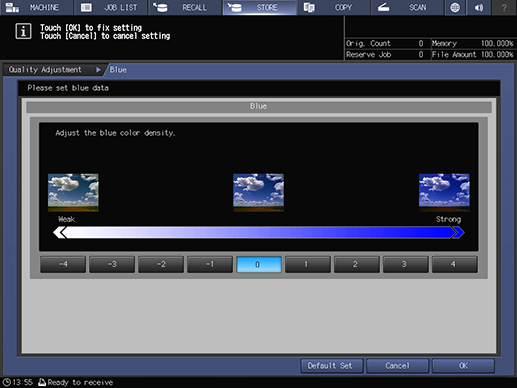
Task: Set blue density to -1
Action: tap(210, 264)
